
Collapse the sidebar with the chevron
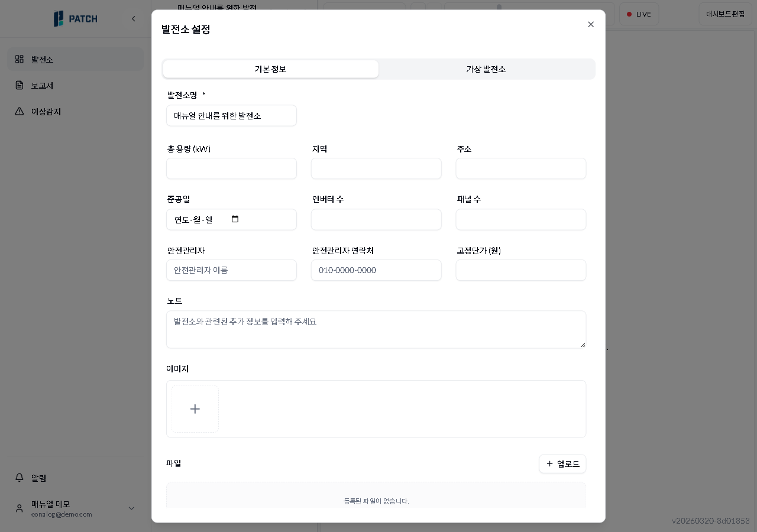(134, 18)
